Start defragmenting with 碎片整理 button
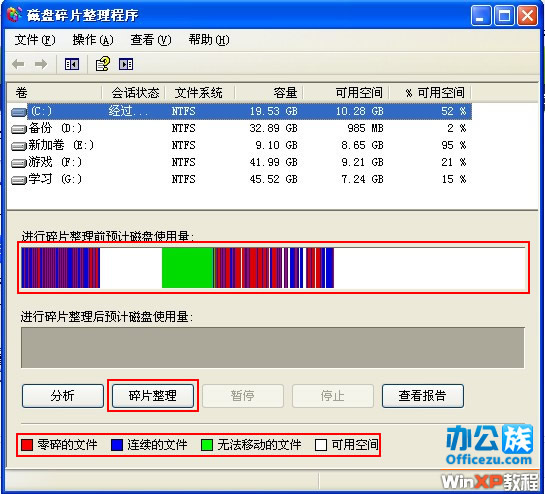This screenshot has width=545, height=494. click(153, 396)
